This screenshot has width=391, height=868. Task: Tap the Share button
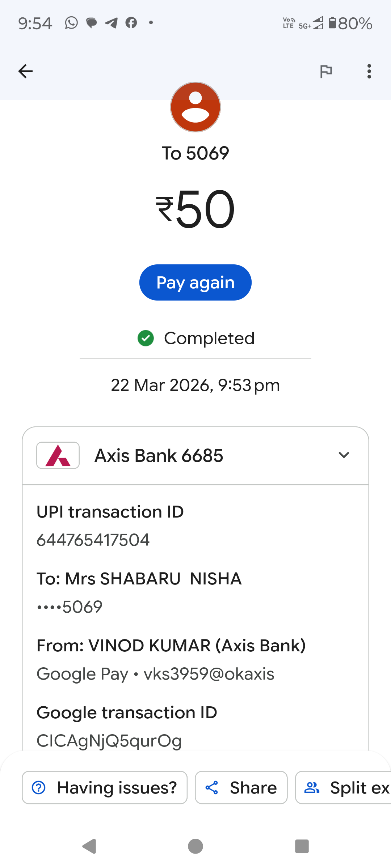(241, 788)
